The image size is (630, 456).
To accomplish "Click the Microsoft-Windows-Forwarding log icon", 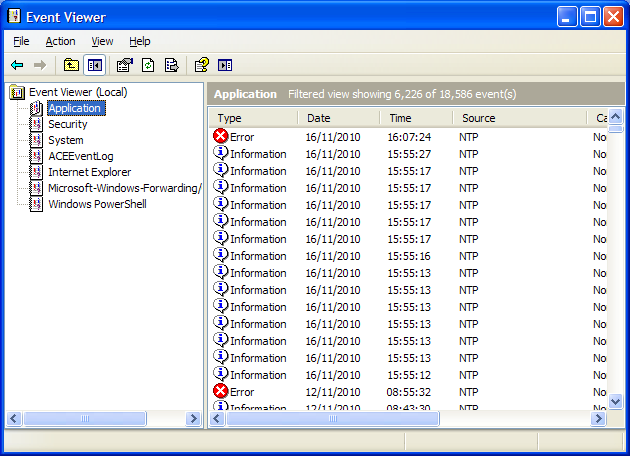I will pyautogui.click(x=37, y=188).
